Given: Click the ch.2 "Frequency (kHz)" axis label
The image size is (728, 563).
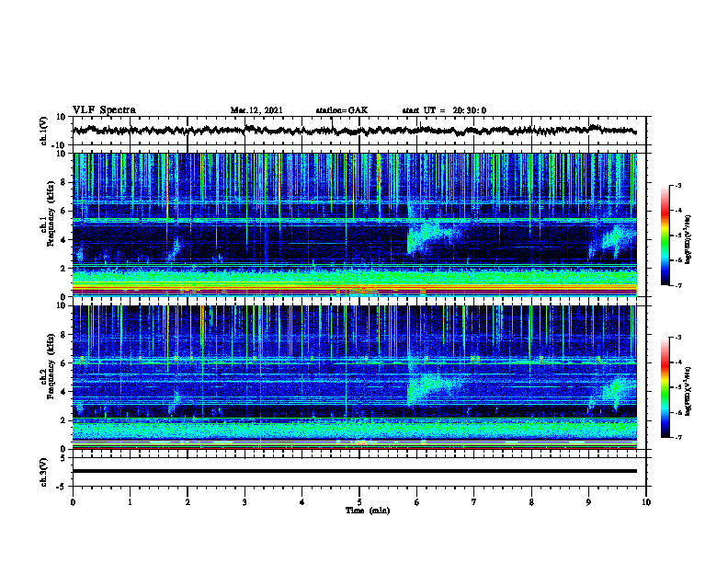Looking at the screenshot, I should (x=51, y=366).
